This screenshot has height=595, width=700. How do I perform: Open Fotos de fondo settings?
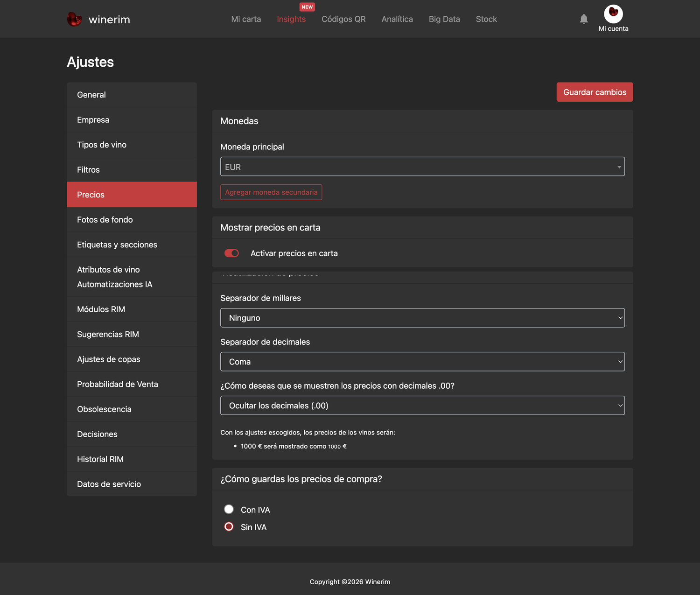[x=132, y=220]
